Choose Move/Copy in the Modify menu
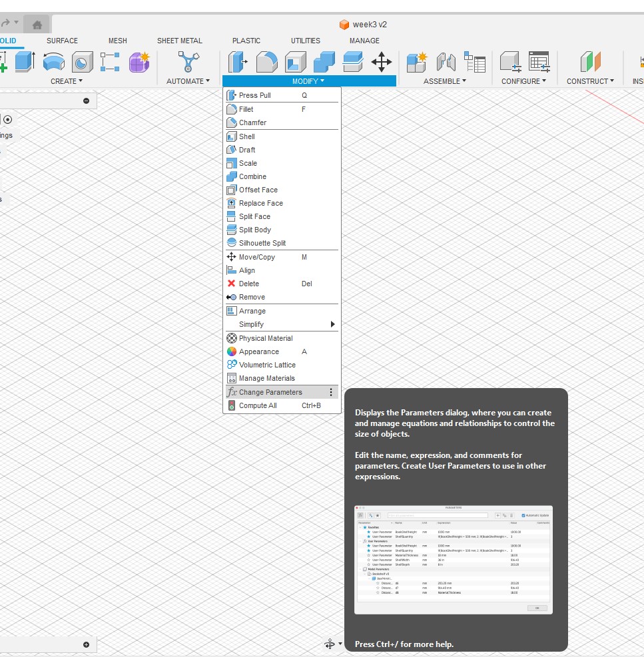This screenshot has width=644, height=657. [282, 257]
